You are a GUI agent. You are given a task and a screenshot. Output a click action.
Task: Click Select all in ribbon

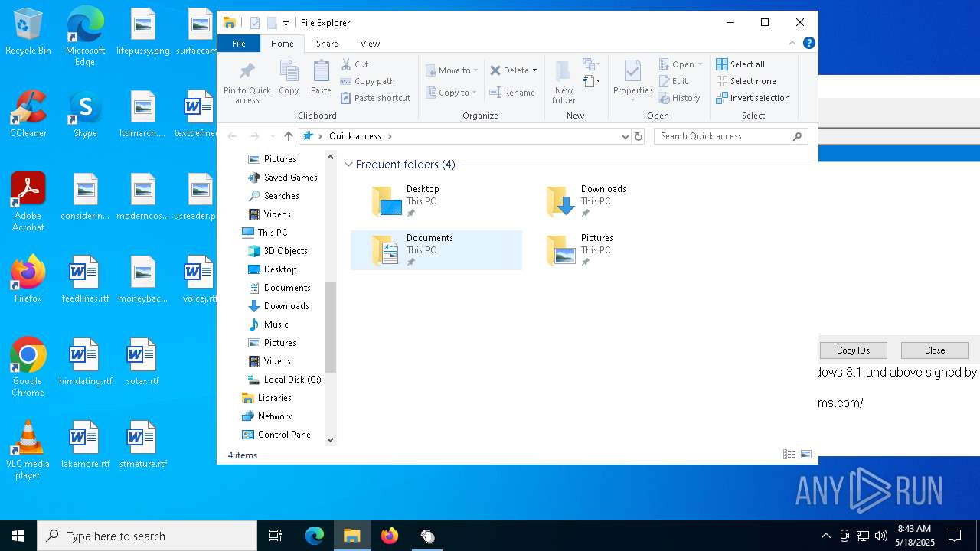[740, 64]
